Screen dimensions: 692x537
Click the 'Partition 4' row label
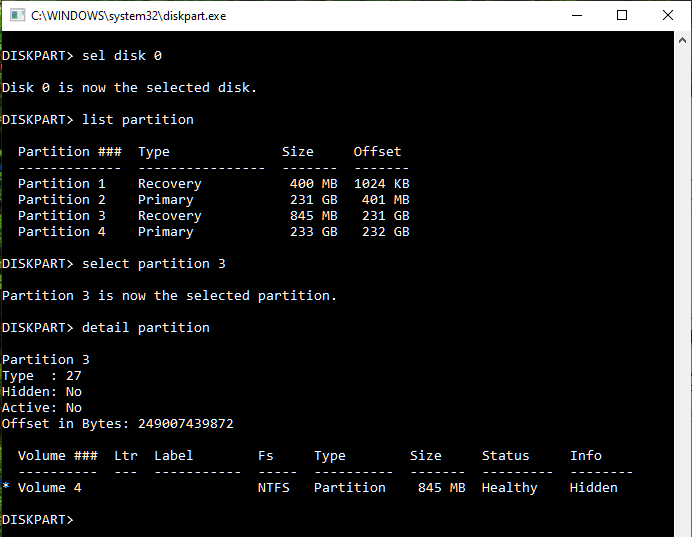[x=62, y=232]
